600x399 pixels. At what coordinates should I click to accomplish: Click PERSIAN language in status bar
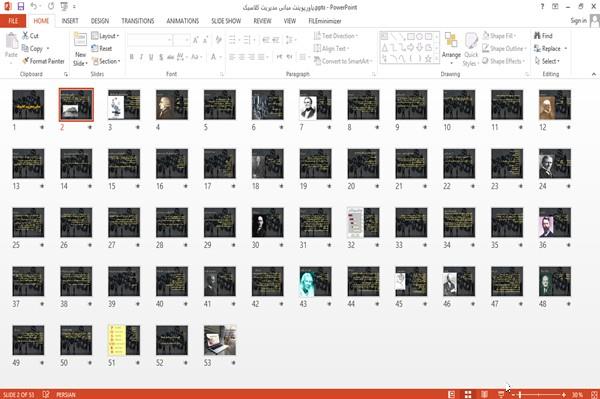pos(66,394)
